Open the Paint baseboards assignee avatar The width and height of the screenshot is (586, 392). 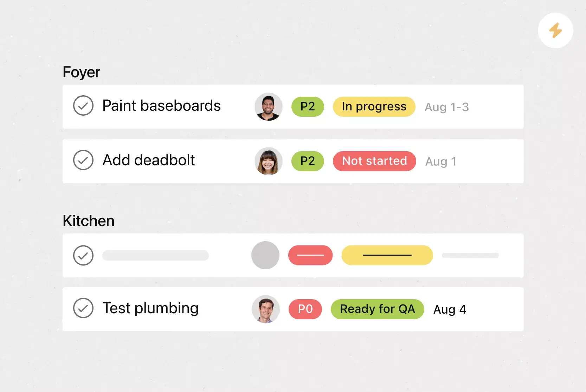click(269, 107)
